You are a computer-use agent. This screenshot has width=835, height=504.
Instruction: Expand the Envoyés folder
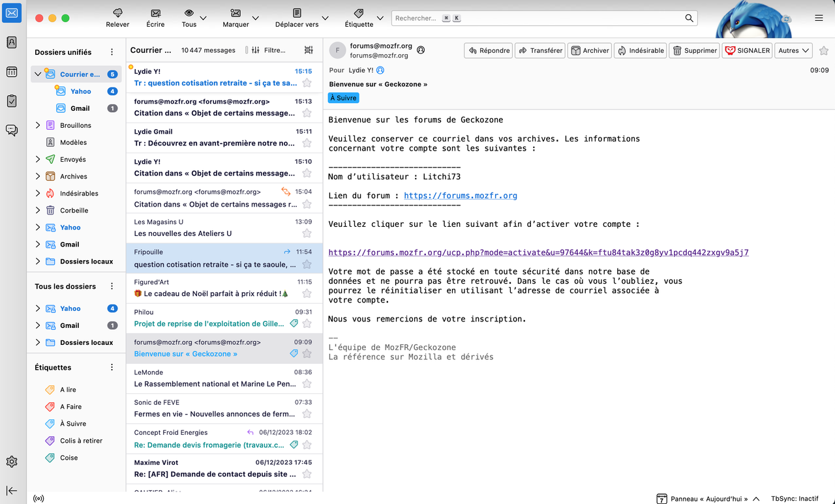[x=38, y=159]
